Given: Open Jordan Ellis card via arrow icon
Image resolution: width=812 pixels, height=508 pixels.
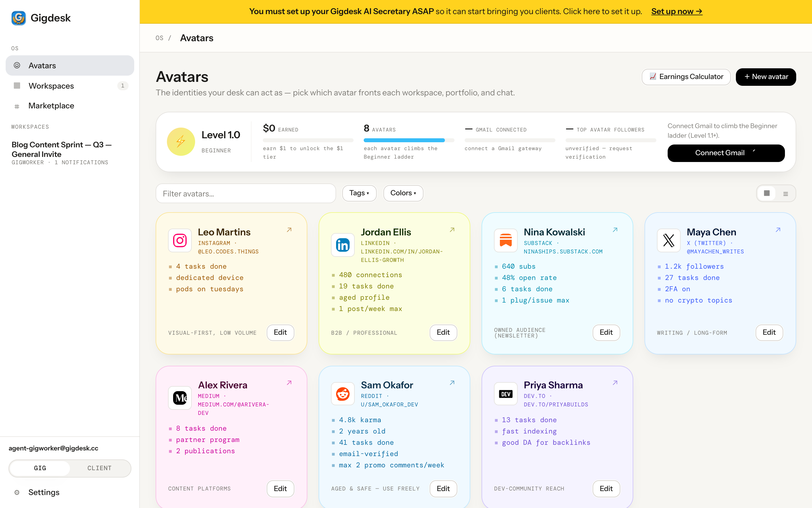Looking at the screenshot, I should click(x=452, y=230).
